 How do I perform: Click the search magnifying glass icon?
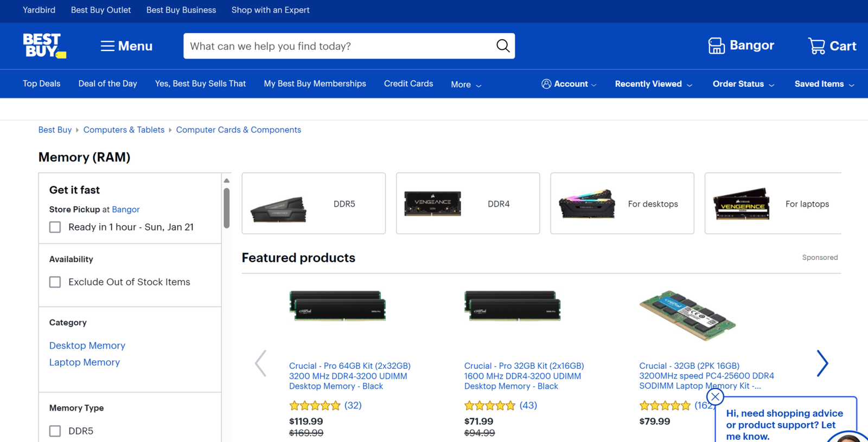[502, 46]
